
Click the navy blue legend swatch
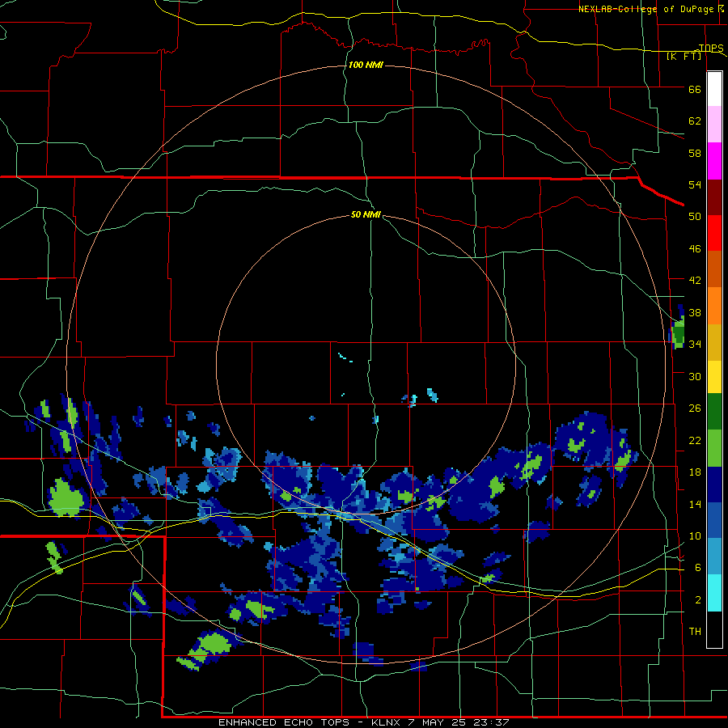[x=714, y=485]
